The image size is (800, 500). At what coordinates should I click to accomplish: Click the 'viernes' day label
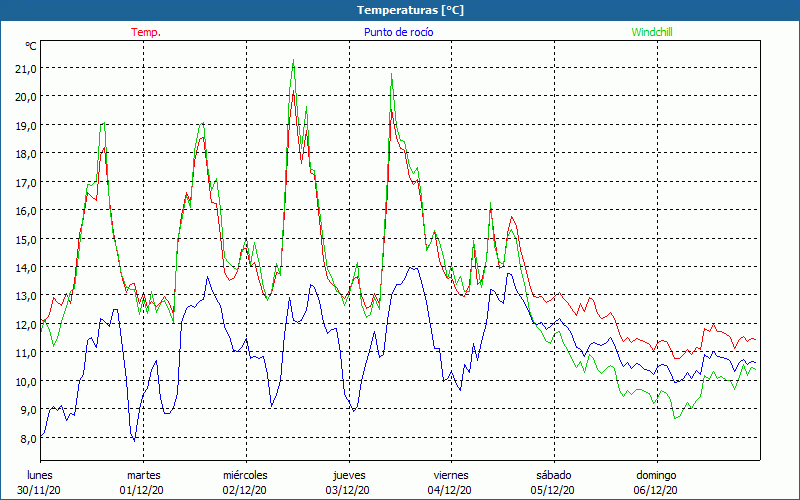(x=451, y=475)
